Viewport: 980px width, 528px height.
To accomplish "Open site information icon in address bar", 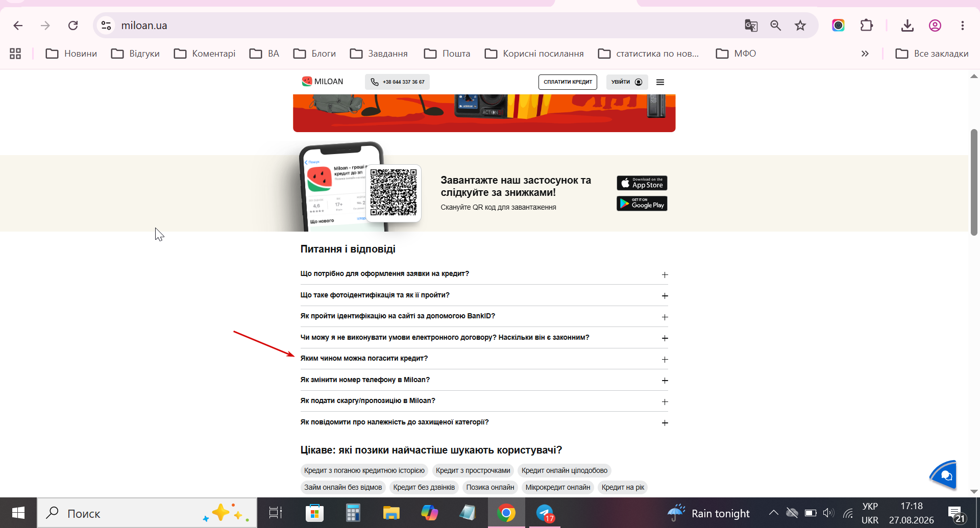I will pos(106,26).
